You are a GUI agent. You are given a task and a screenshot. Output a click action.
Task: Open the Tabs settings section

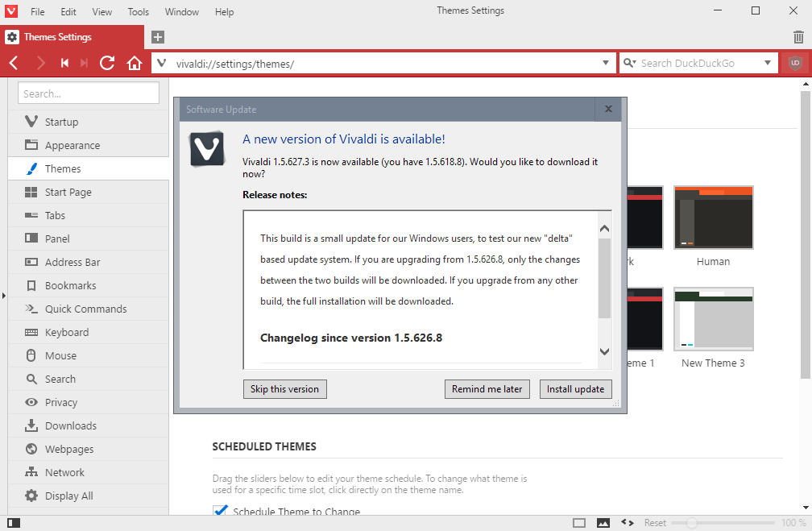[x=88, y=215]
